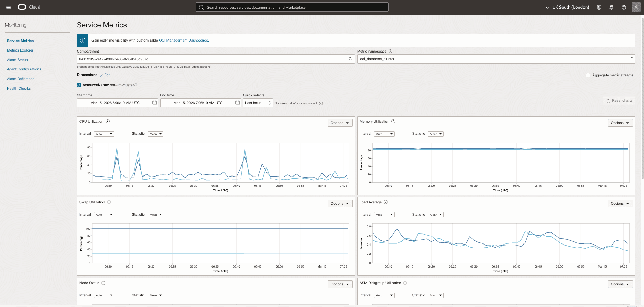
Task: Toggle the resourceName ora-vm-cluster-01 checkbox
Action: [79, 85]
